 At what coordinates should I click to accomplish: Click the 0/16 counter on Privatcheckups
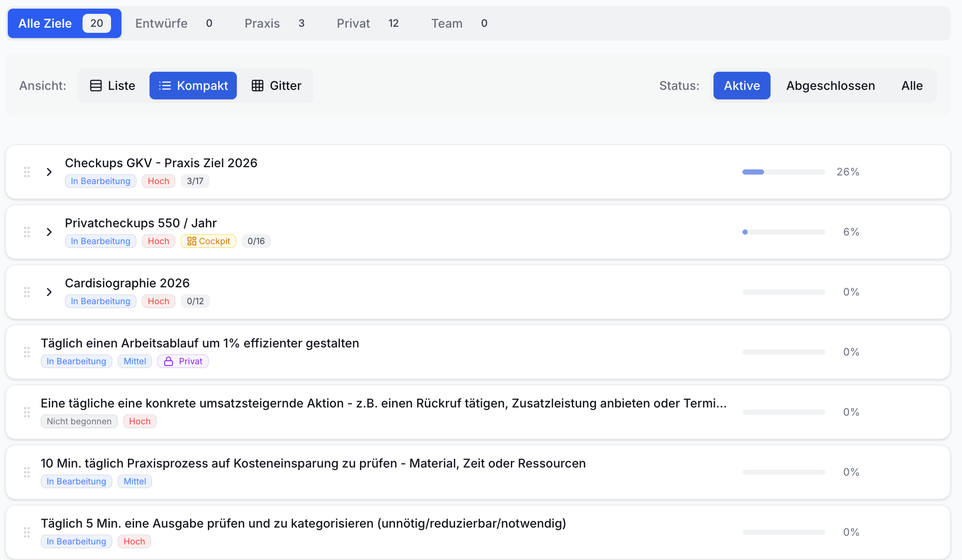point(256,241)
